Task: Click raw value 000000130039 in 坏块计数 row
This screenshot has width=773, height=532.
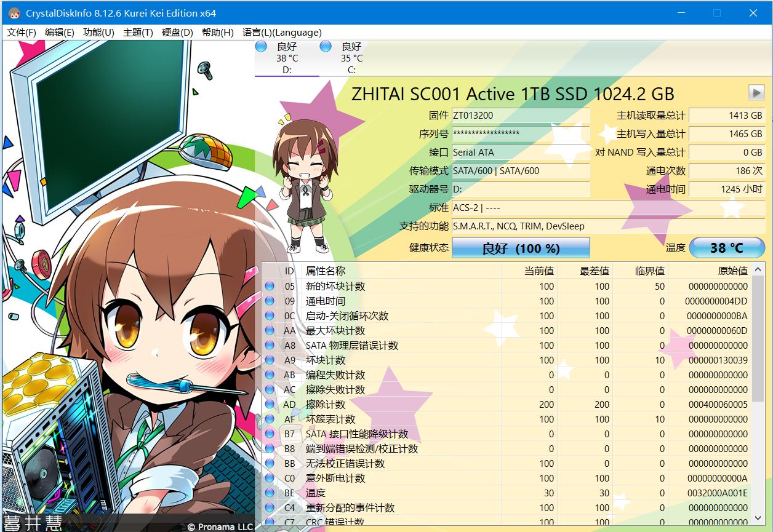Action: pyautogui.click(x=718, y=360)
